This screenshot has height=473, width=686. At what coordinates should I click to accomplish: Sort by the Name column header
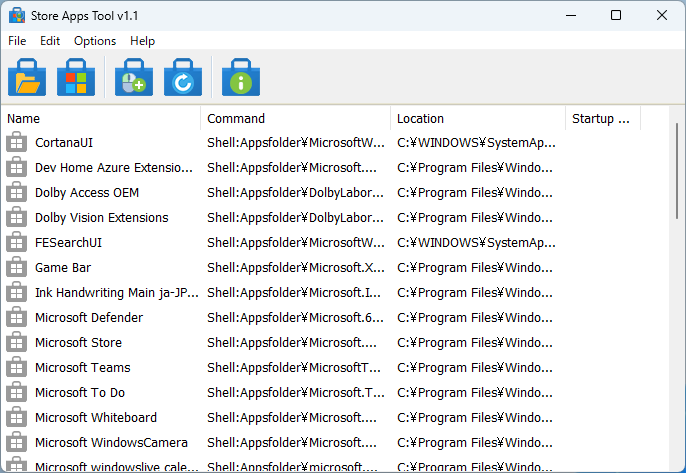point(101,118)
